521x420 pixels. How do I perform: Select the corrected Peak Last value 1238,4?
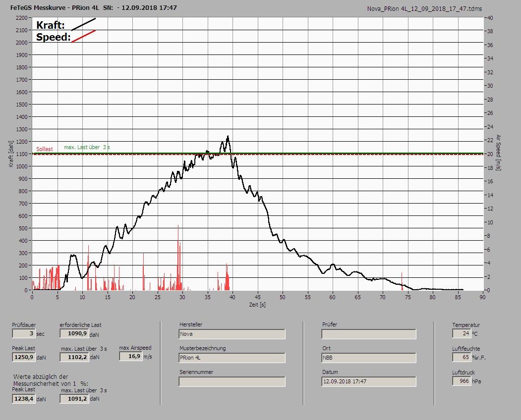(x=24, y=399)
